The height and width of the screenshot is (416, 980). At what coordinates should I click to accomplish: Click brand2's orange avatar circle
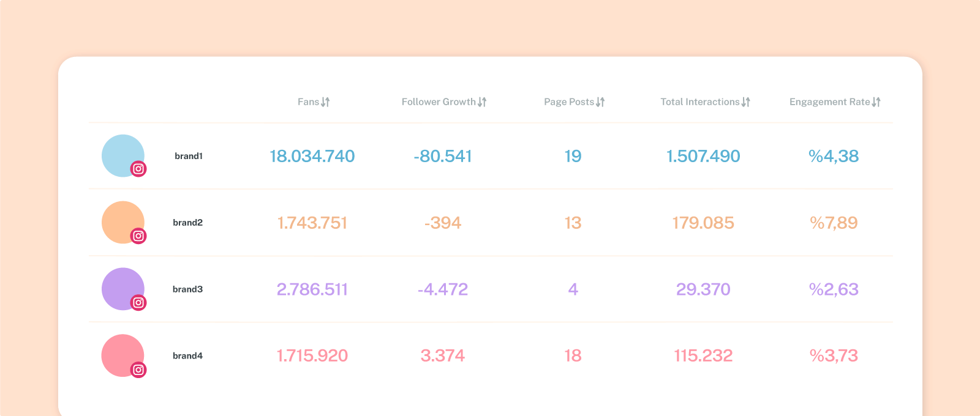coord(123,222)
